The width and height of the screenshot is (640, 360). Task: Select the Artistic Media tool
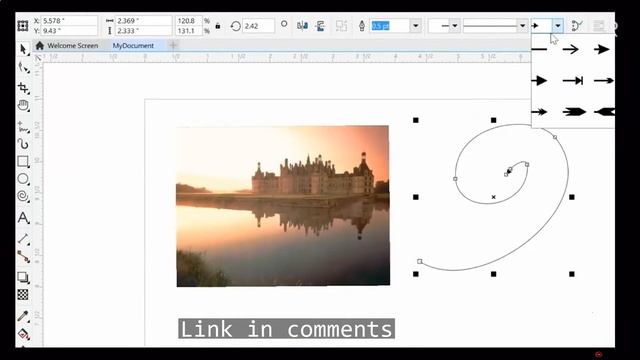(x=23, y=144)
